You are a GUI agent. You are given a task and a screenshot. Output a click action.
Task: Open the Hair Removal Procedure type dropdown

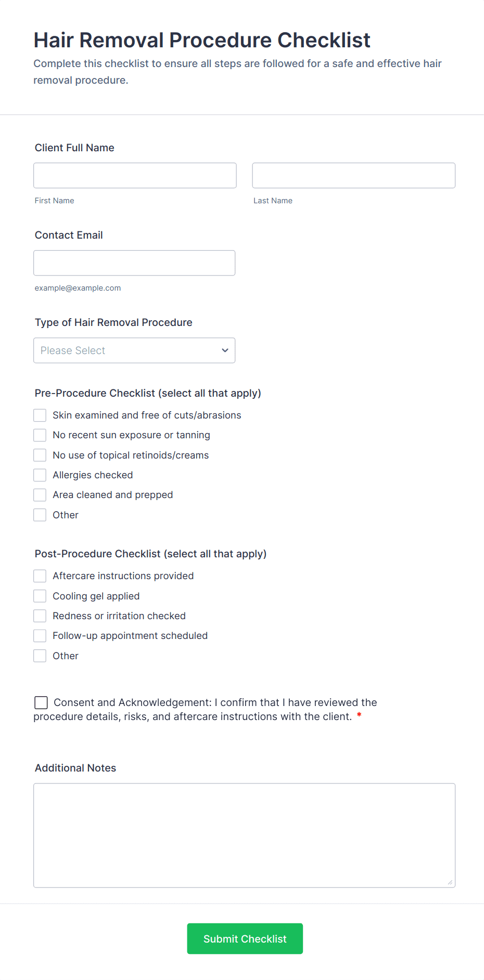[x=128, y=350]
